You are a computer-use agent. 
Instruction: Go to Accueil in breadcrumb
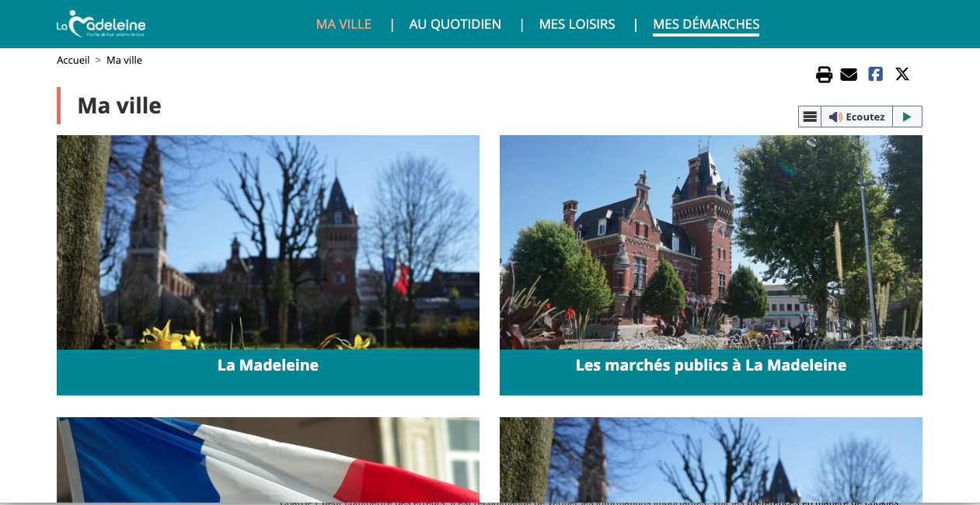coord(73,60)
